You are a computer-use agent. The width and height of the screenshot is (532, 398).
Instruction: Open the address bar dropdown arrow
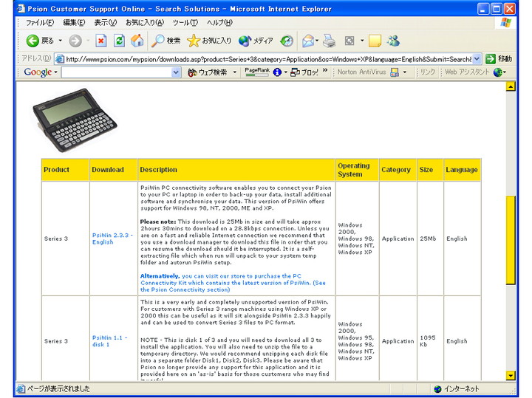coord(477,59)
